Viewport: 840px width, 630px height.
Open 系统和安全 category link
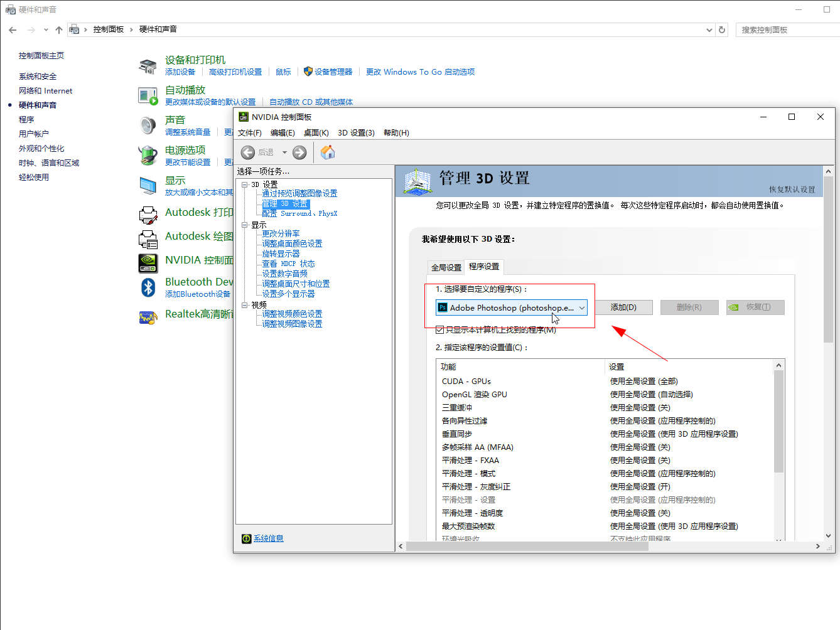click(38, 77)
